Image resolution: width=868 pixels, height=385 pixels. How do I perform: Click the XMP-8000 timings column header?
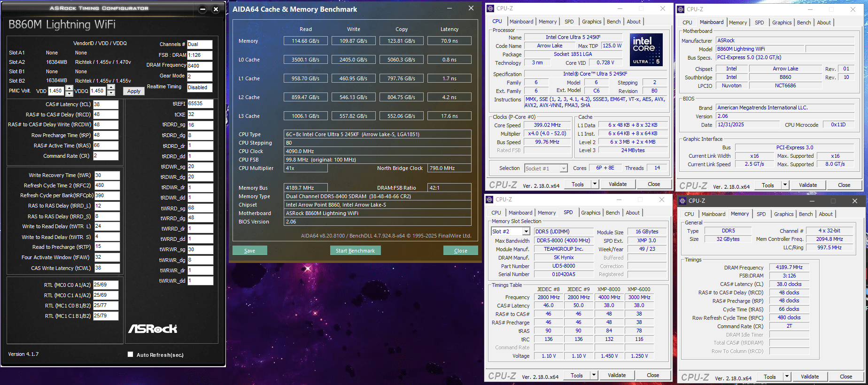[x=609, y=289]
